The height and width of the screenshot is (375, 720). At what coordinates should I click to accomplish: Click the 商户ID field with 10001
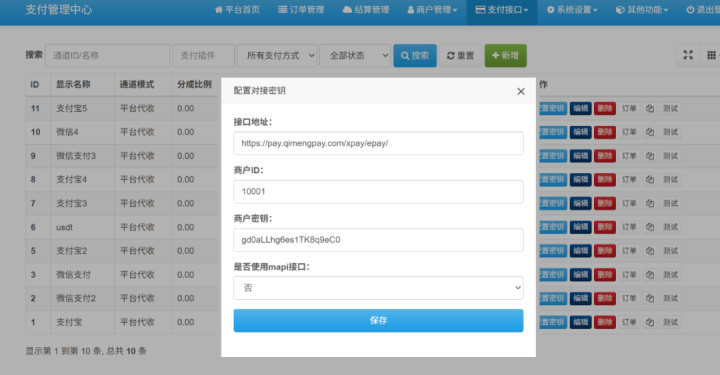pyautogui.click(x=378, y=191)
